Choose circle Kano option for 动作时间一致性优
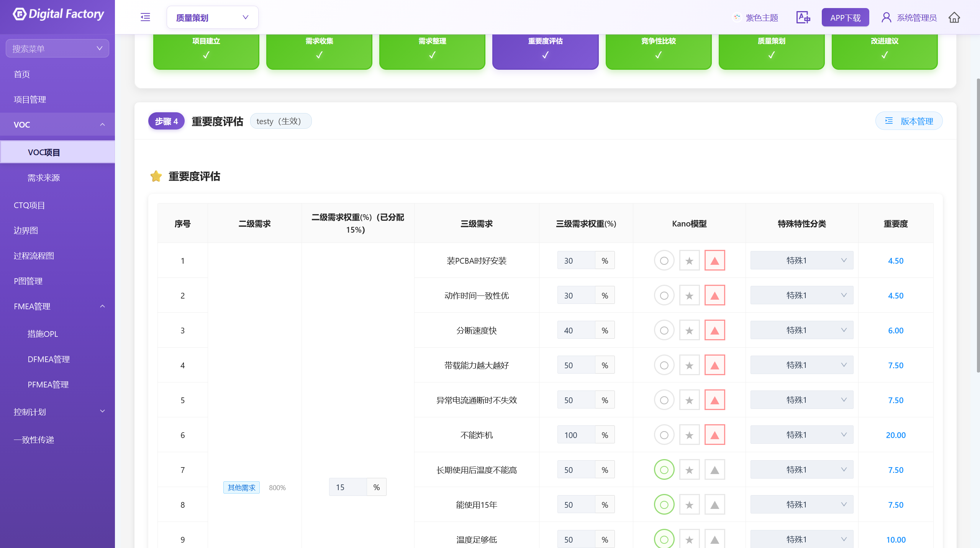This screenshot has height=548, width=980. point(664,295)
